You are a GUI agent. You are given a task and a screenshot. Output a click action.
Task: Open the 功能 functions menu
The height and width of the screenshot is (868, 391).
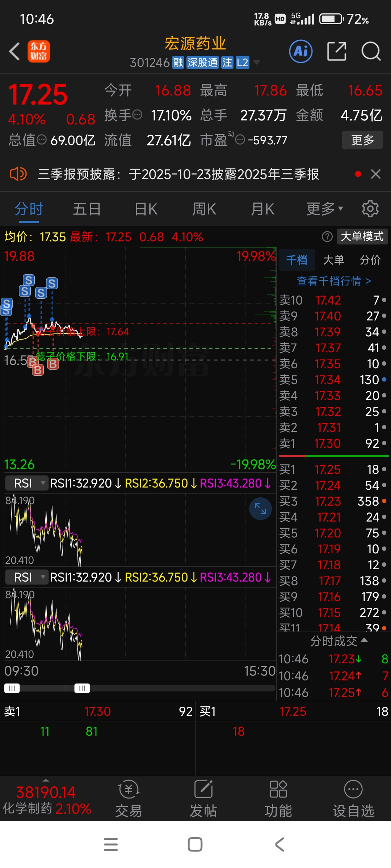(278, 799)
